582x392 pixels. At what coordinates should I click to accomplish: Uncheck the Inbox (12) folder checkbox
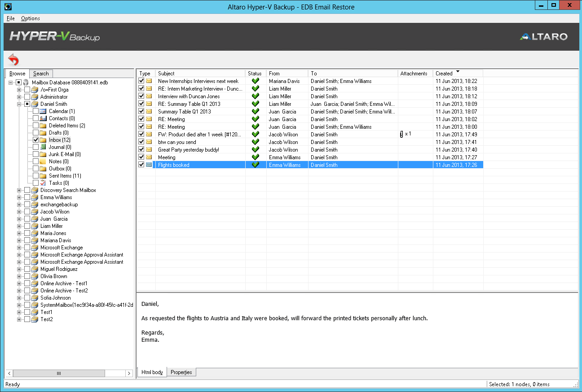(x=36, y=140)
